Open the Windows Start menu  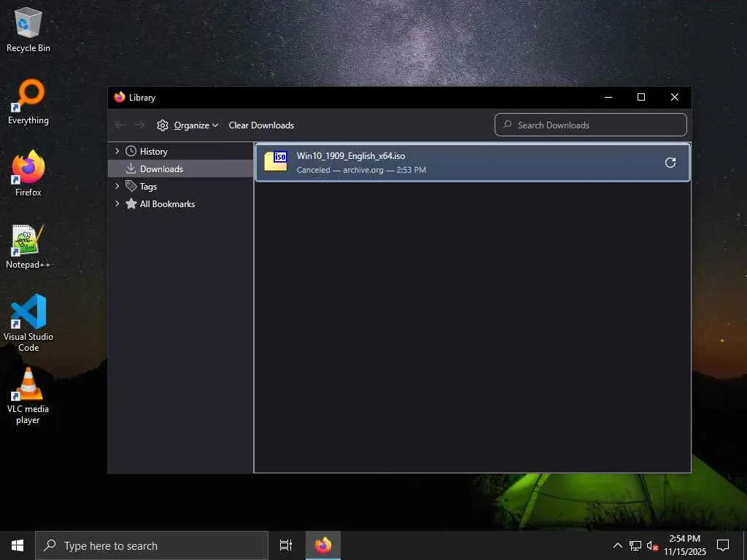18,545
